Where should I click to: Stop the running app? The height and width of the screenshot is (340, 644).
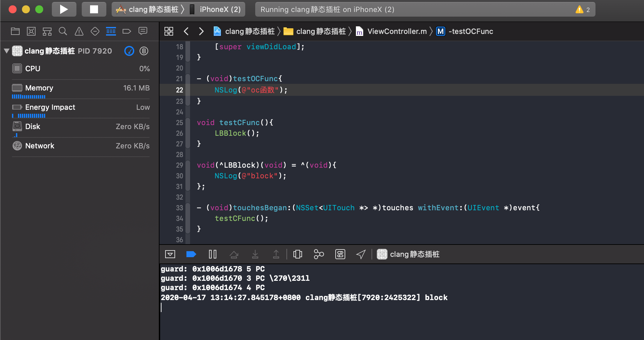(x=94, y=9)
